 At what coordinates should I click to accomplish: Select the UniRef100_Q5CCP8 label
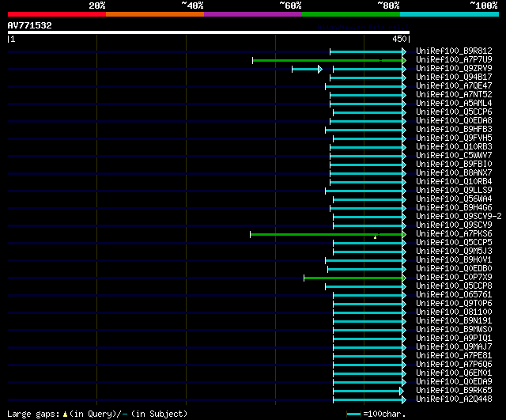click(454, 286)
